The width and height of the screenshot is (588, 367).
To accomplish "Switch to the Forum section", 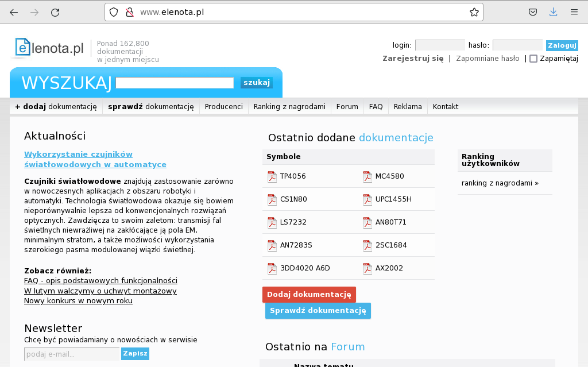I will [x=347, y=106].
